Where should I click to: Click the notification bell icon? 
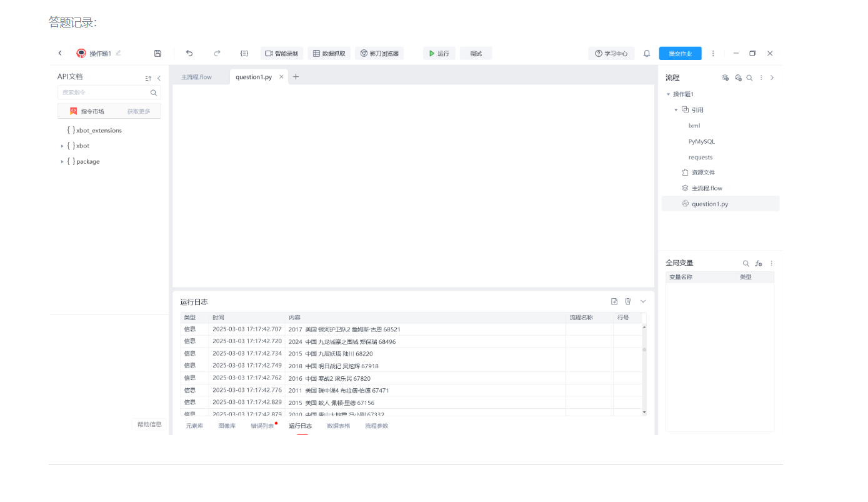(x=647, y=54)
